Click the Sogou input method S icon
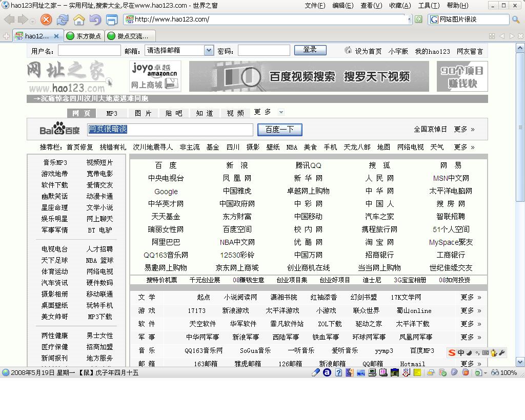Image resolution: width=525 pixels, height=420 pixels. (452, 352)
